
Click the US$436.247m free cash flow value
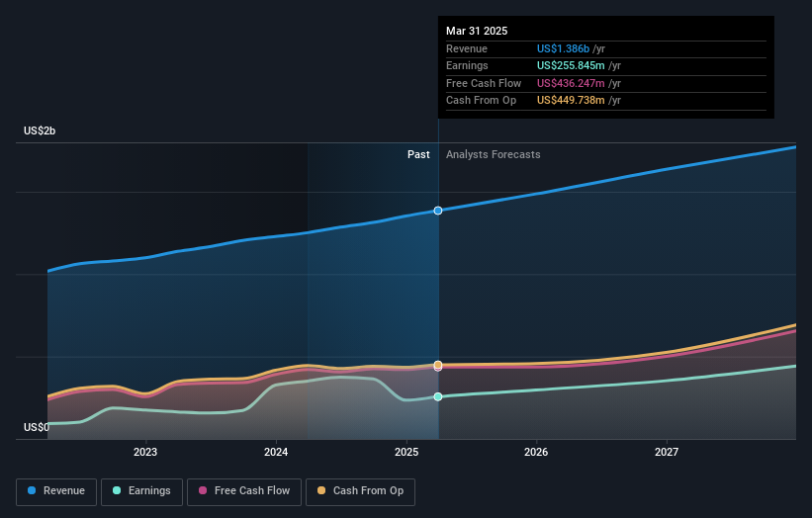click(x=571, y=83)
